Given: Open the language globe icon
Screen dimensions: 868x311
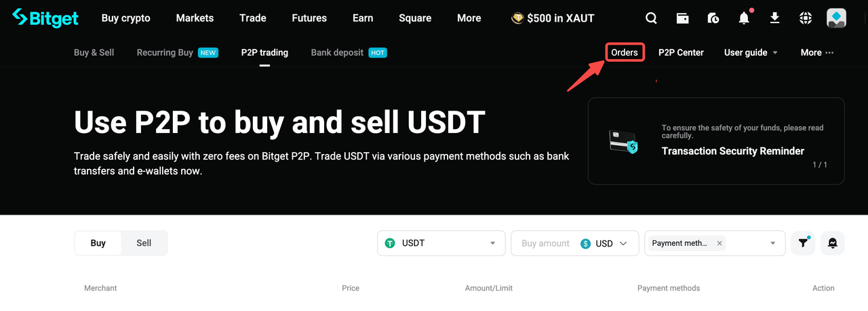Looking at the screenshot, I should click(x=806, y=18).
